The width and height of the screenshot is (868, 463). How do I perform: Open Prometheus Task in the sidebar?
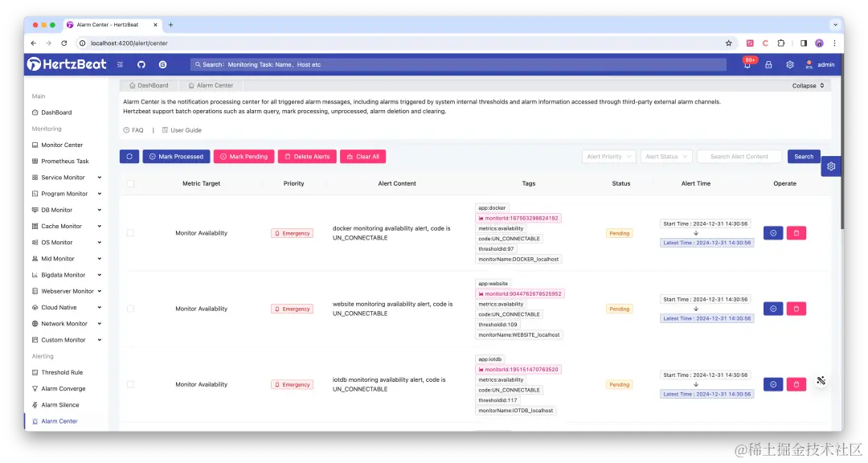click(x=60, y=161)
